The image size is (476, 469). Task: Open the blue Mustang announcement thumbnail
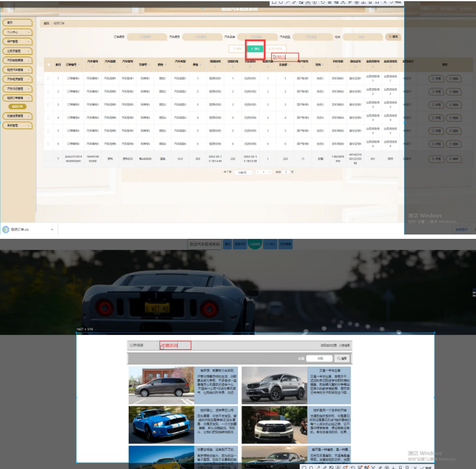161,425
